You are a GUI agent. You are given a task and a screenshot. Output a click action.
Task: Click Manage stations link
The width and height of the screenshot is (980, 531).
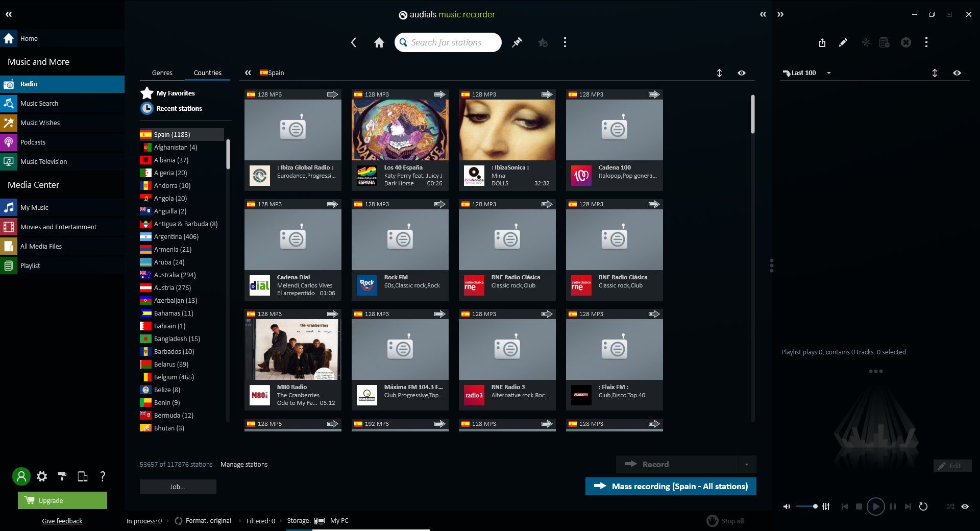click(x=244, y=464)
